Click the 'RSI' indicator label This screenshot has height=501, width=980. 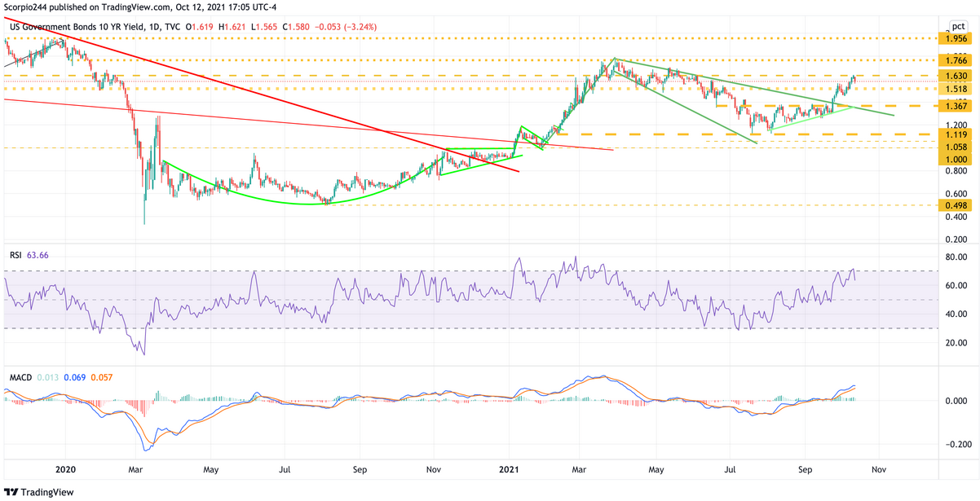[16, 255]
